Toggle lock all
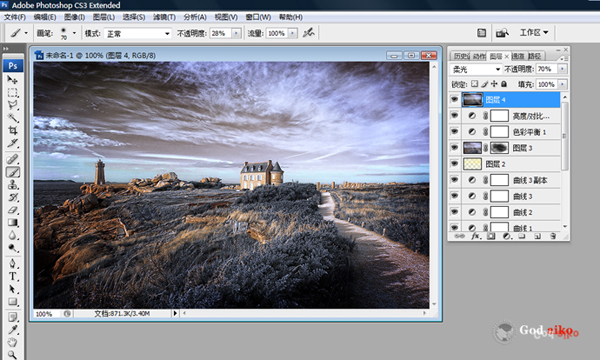The width and height of the screenshot is (600, 360). coord(504,84)
